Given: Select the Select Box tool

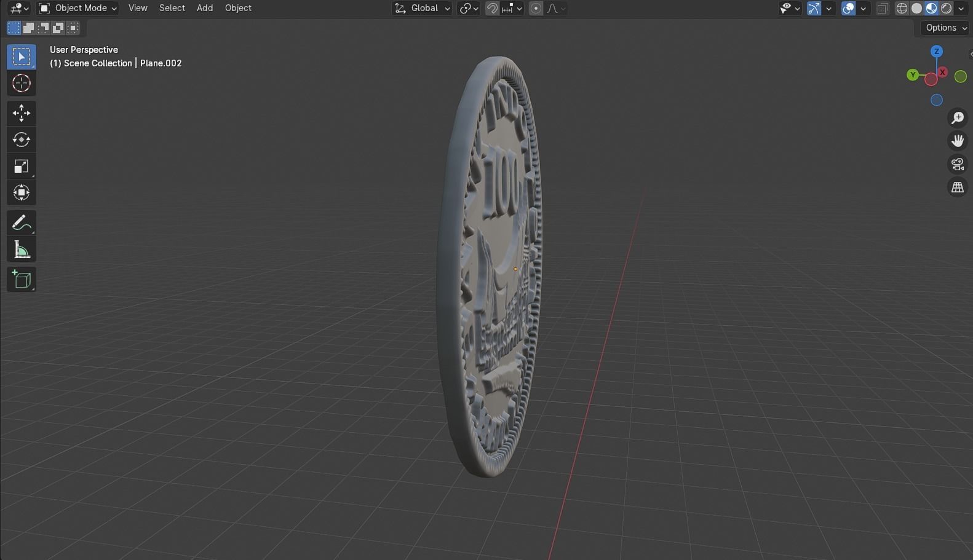Looking at the screenshot, I should click(22, 57).
